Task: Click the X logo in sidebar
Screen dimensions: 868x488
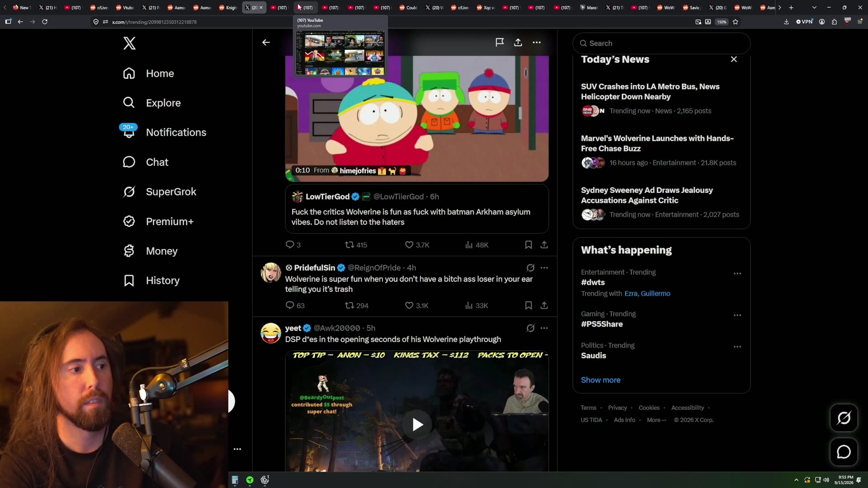Action: click(129, 43)
